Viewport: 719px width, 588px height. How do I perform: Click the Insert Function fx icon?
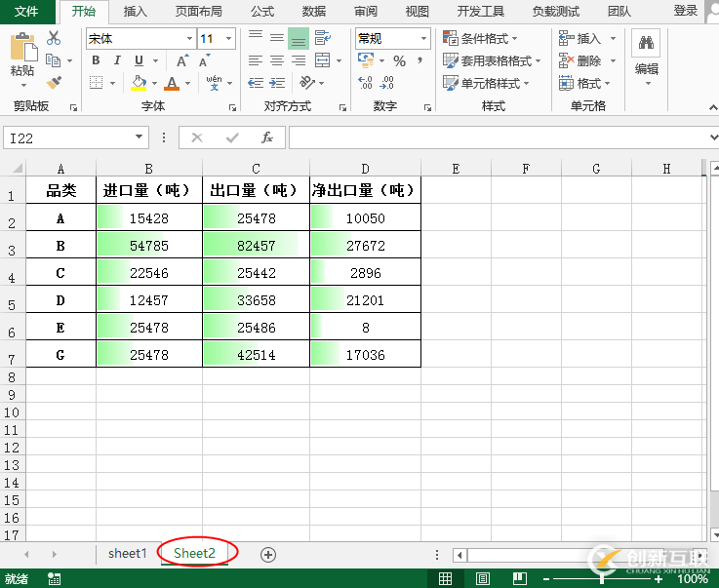[x=267, y=137]
